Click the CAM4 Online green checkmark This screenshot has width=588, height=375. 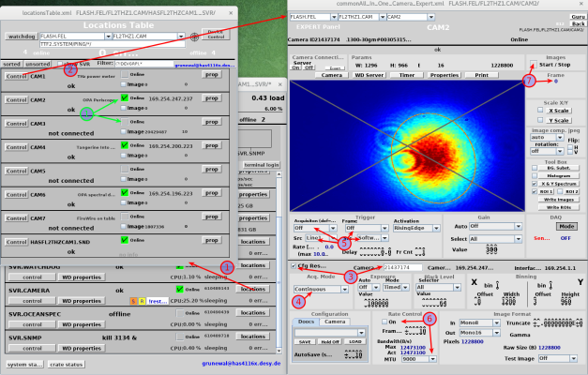[x=125, y=145]
